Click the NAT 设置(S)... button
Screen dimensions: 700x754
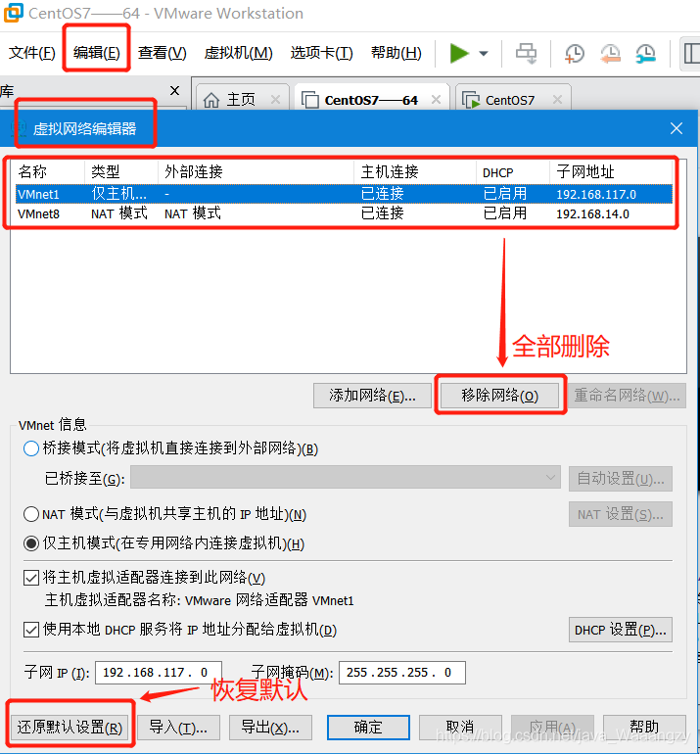[621, 514]
